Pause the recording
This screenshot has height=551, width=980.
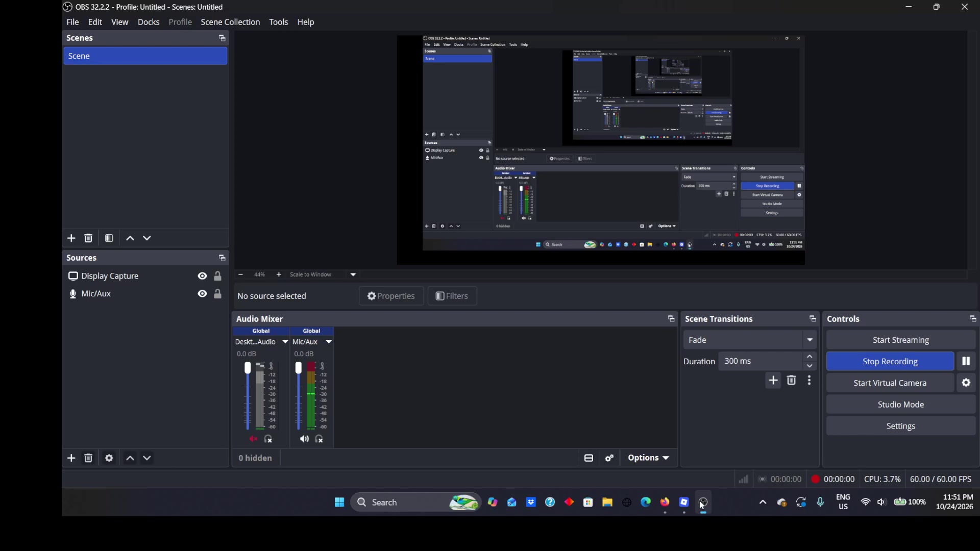coord(966,362)
